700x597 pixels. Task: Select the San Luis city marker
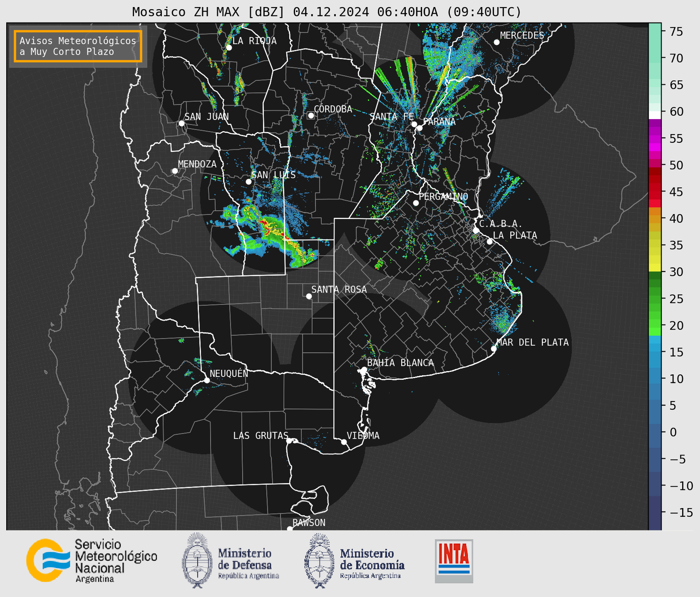[249, 181]
